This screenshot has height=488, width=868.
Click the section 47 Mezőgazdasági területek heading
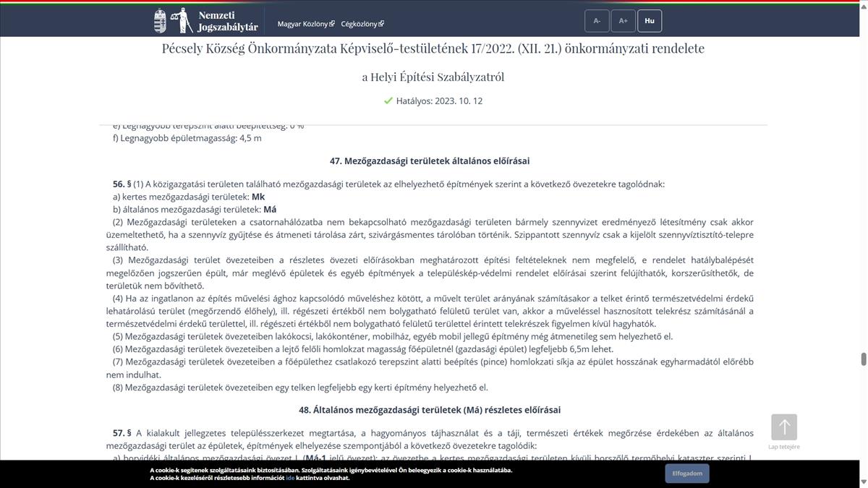tap(434, 160)
